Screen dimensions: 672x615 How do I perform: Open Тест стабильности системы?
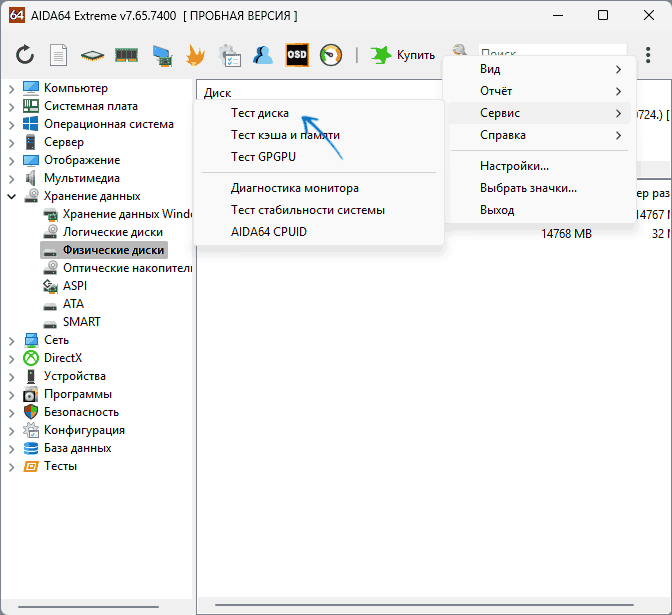coord(318,210)
